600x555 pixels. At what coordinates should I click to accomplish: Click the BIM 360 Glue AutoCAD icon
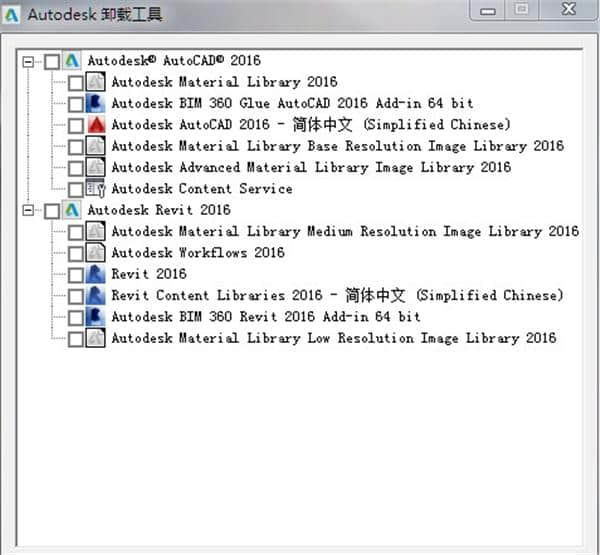tap(95, 103)
